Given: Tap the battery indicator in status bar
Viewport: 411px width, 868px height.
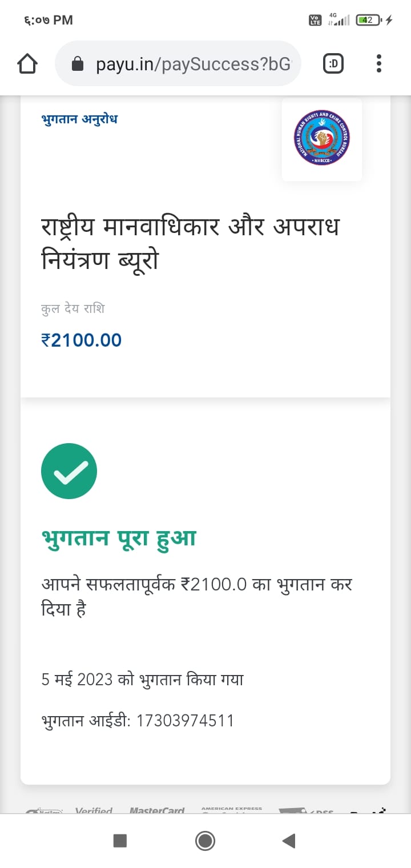Looking at the screenshot, I should (368, 20).
